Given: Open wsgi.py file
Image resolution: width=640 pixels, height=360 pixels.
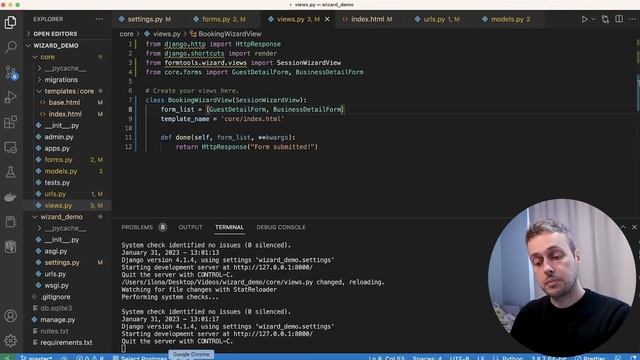Looking at the screenshot, I should [x=56, y=285].
